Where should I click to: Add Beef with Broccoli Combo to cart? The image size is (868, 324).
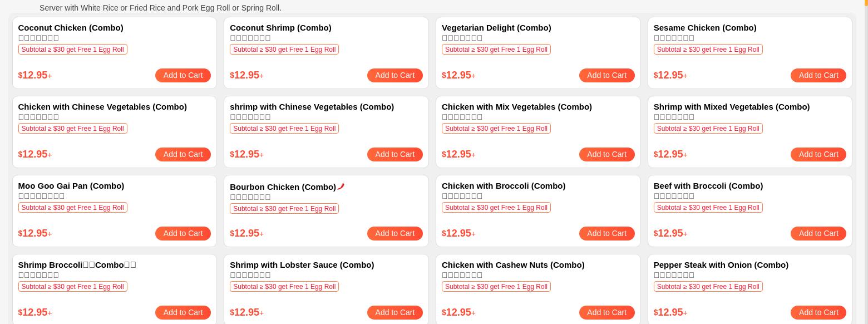click(x=818, y=233)
